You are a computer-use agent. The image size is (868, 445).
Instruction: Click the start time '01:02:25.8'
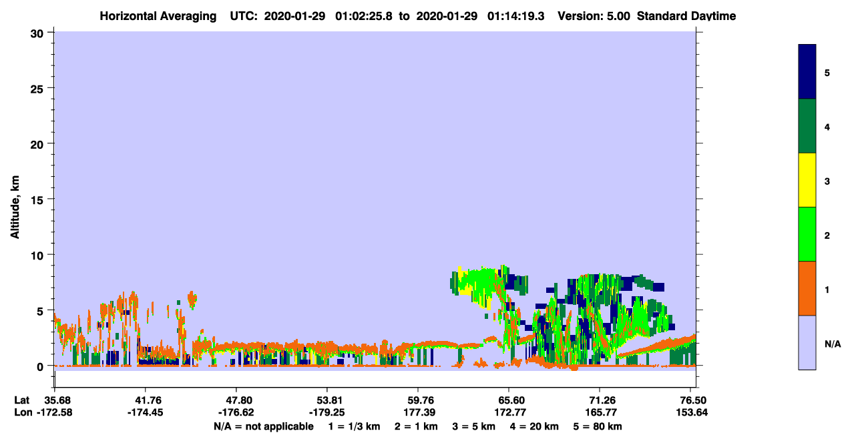tap(364, 16)
